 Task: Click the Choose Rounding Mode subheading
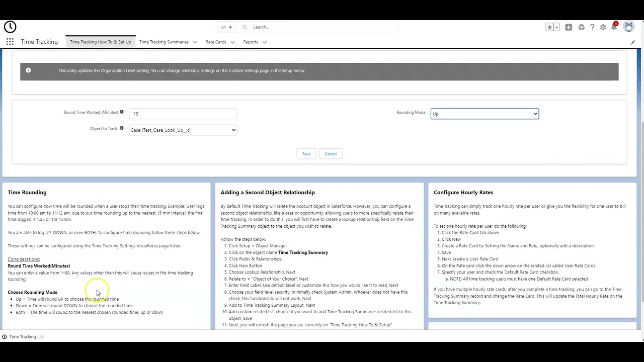click(x=33, y=293)
